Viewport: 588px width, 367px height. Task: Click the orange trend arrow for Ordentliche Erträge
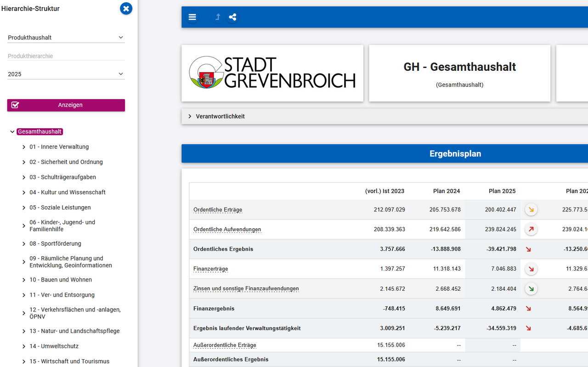tap(531, 209)
